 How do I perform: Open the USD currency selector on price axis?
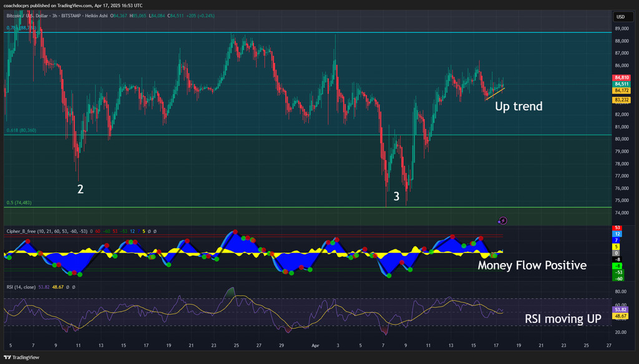click(620, 17)
